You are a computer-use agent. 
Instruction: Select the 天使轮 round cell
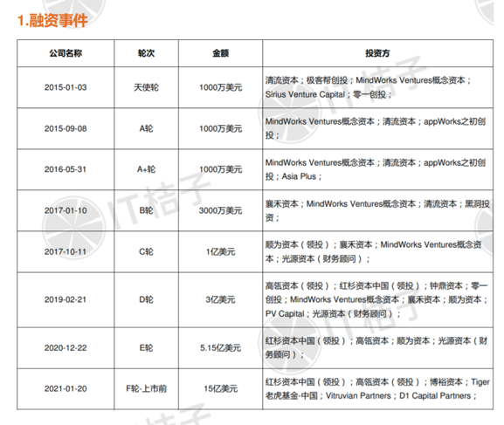click(146, 87)
